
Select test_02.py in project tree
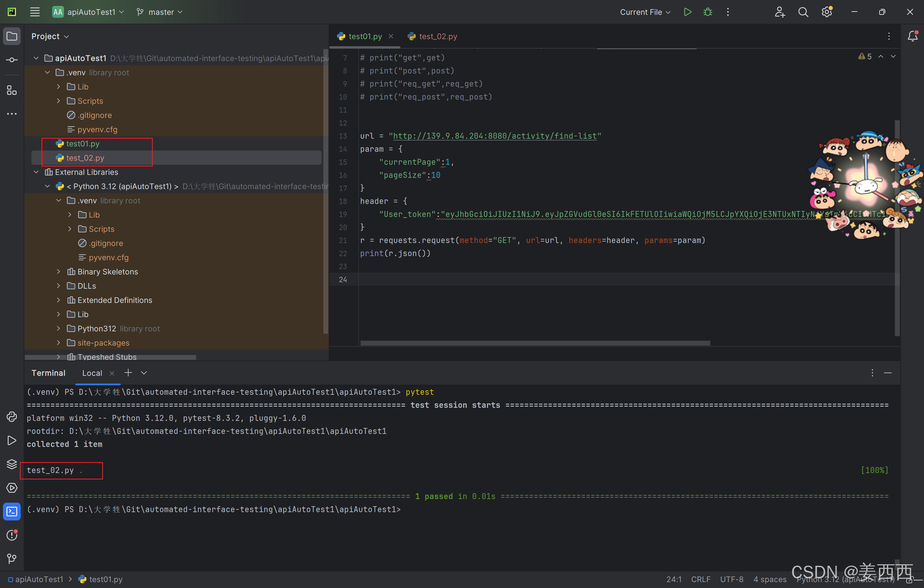point(85,157)
